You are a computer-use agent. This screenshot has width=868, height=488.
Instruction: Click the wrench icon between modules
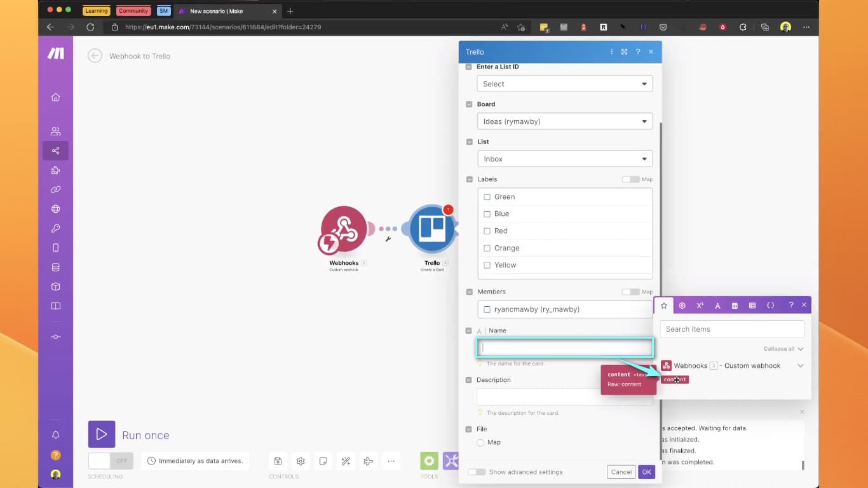pos(388,239)
